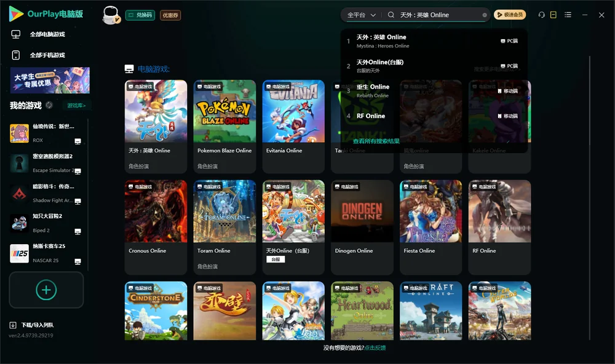Image resolution: width=615 pixels, height=364 pixels.
Task: Click 点击反馈 feedback link
Action: [375, 348]
